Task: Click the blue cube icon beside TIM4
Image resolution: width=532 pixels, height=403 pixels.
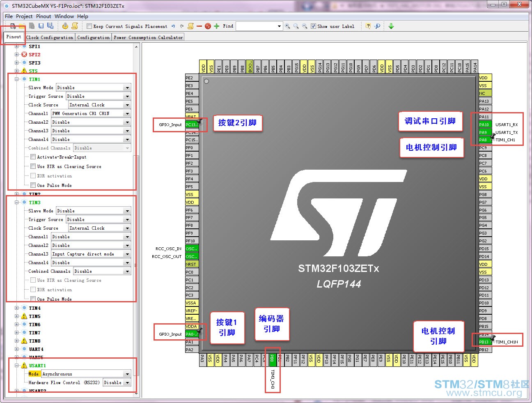Action: pos(24,308)
